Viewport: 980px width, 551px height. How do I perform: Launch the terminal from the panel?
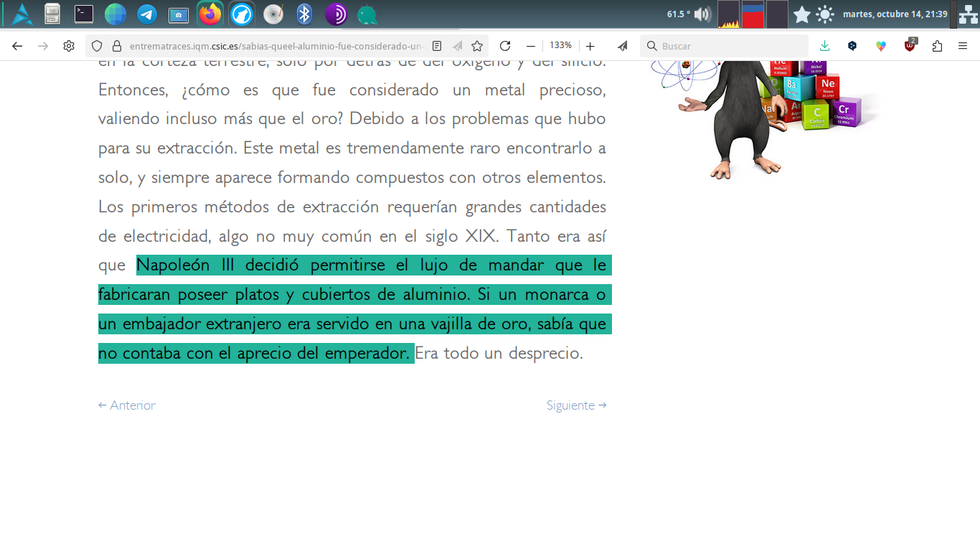click(x=84, y=14)
